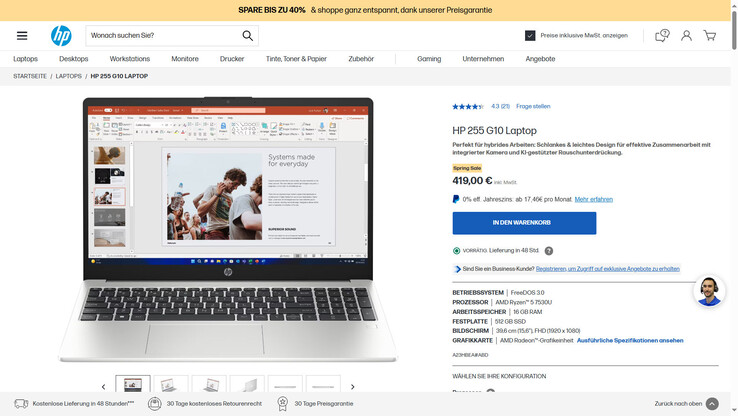Open the Angebote menu
The image size is (738, 416).
pyautogui.click(x=540, y=59)
